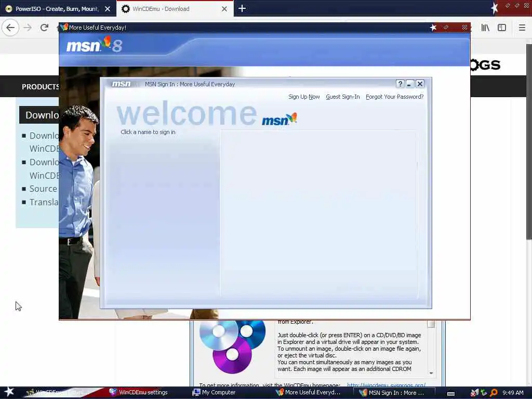Minimize the MSN Sign In dialog
The width and height of the screenshot is (532, 399).
tap(409, 84)
